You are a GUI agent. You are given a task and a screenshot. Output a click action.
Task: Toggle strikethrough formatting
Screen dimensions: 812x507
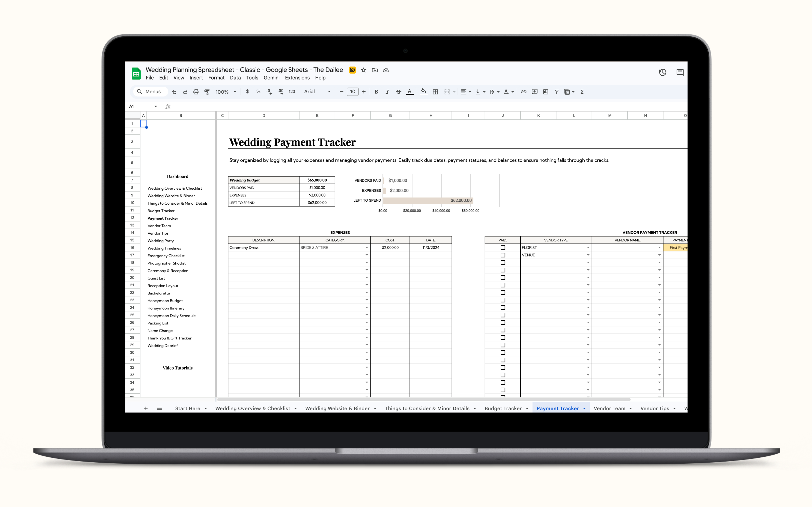coord(398,92)
